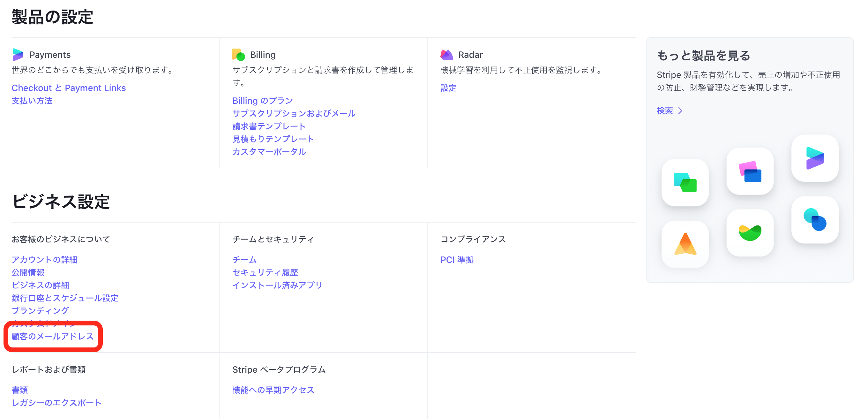Click the Billing product heading text
868x419 pixels.
coord(263,55)
